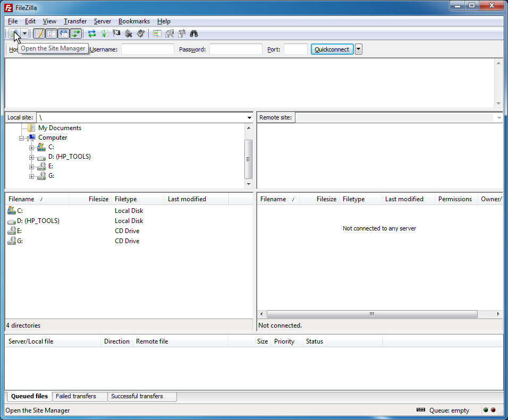Viewport: 508px width, 420px height.
Task: Click the Quickconnect button
Action: pyautogui.click(x=332, y=49)
